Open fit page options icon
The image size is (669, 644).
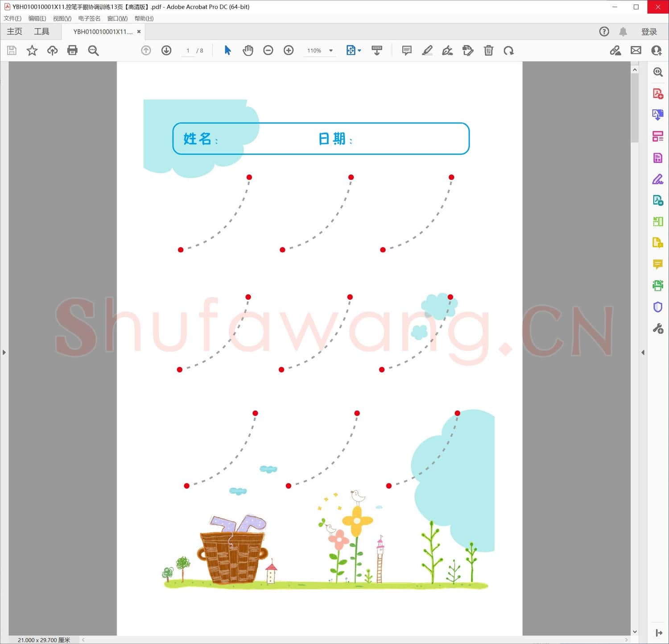(353, 50)
